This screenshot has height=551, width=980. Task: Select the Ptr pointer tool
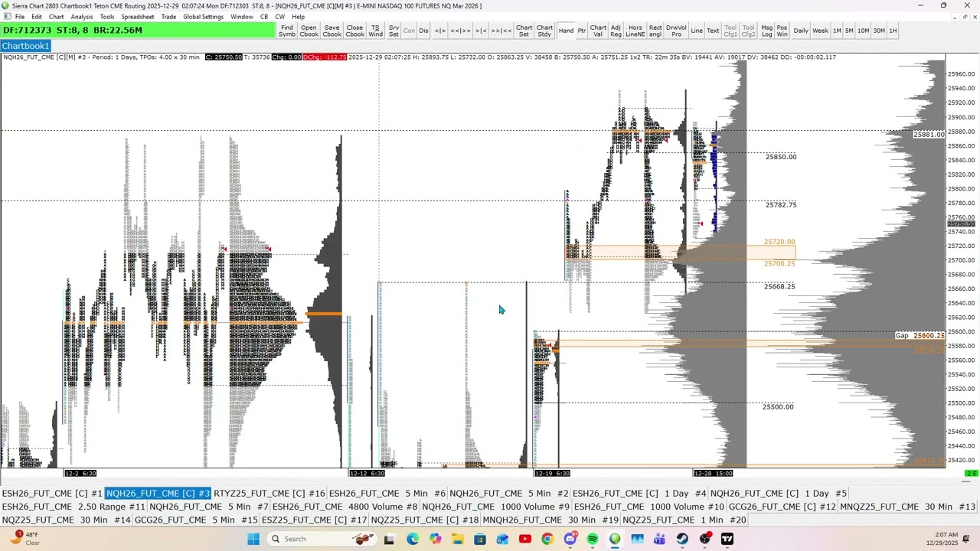coord(582,31)
